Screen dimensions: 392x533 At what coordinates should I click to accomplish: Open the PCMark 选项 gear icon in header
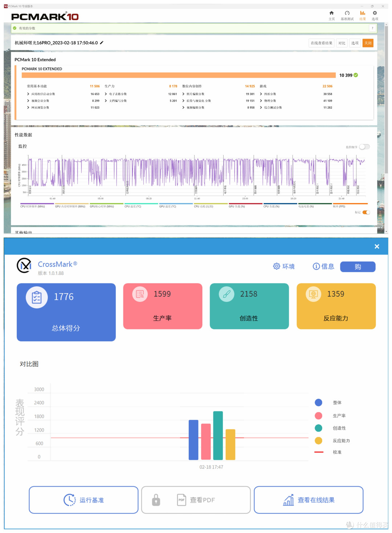[375, 13]
